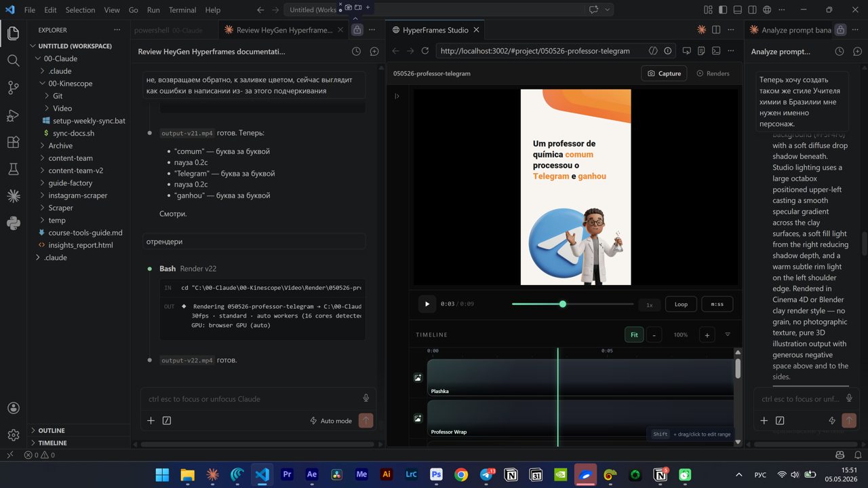Open chat history in Analyze prompt panel
Screen dimensions: 868x488
coord(840,52)
